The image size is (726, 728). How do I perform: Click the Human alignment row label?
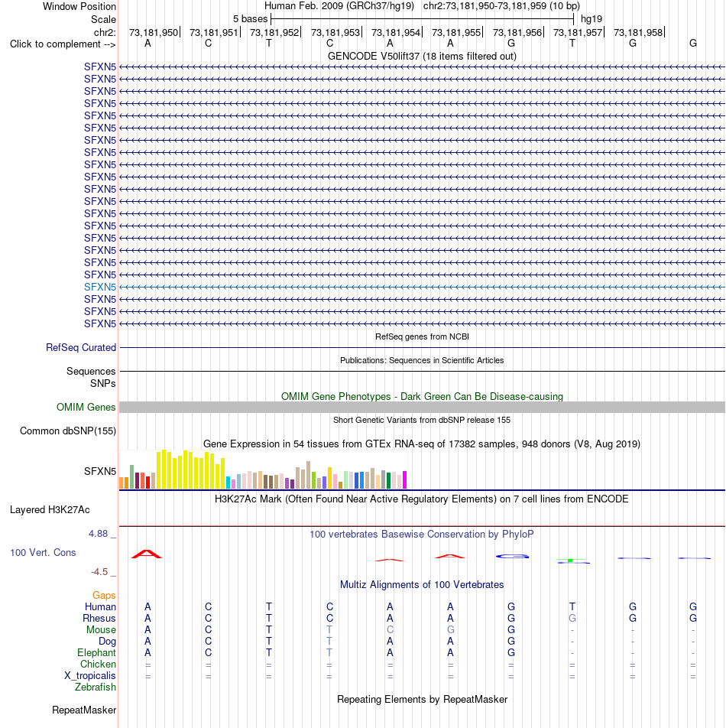tap(100, 607)
